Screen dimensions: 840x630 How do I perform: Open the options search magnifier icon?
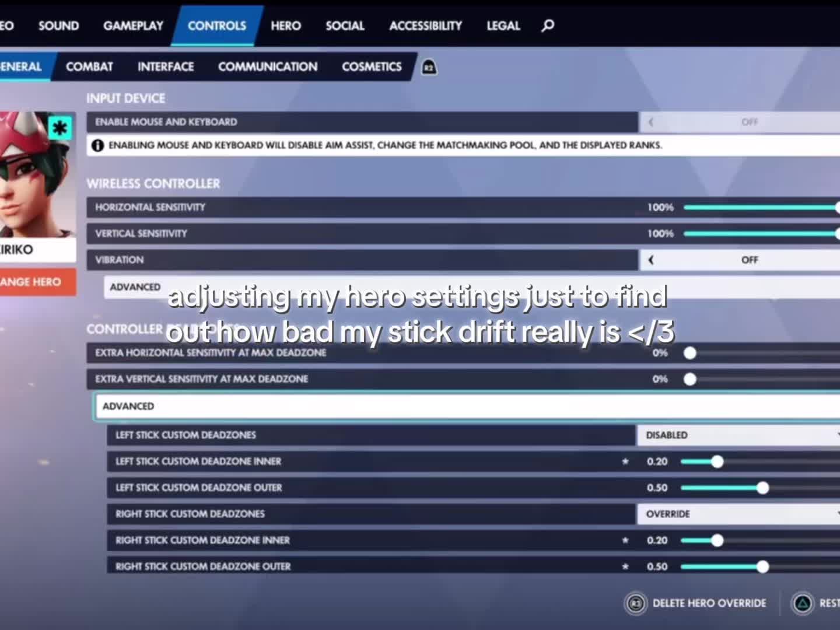548,26
